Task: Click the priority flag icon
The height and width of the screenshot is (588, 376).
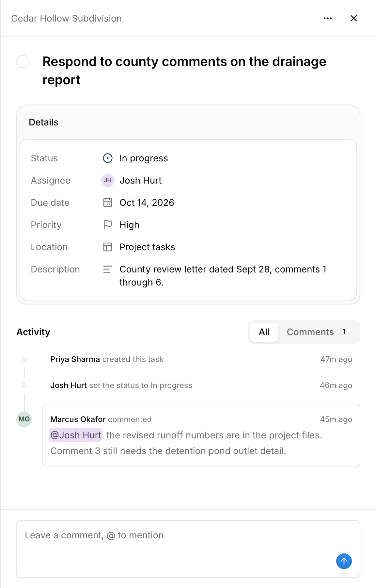Action: coord(108,225)
